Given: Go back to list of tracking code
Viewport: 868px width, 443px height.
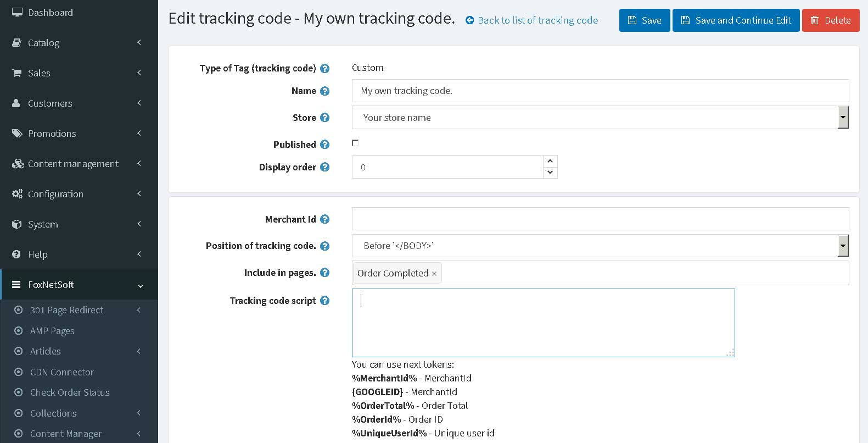Looking at the screenshot, I should click(537, 20).
